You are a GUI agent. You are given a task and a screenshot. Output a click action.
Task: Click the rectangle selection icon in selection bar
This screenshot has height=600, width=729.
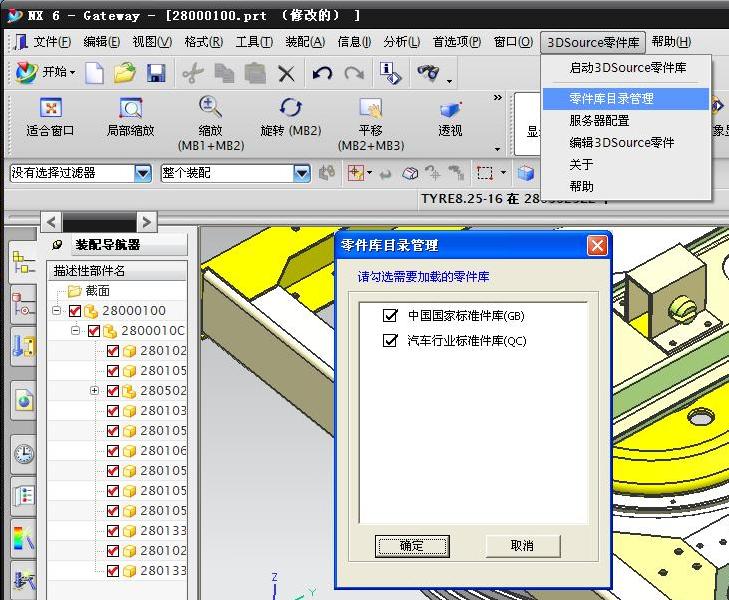484,173
